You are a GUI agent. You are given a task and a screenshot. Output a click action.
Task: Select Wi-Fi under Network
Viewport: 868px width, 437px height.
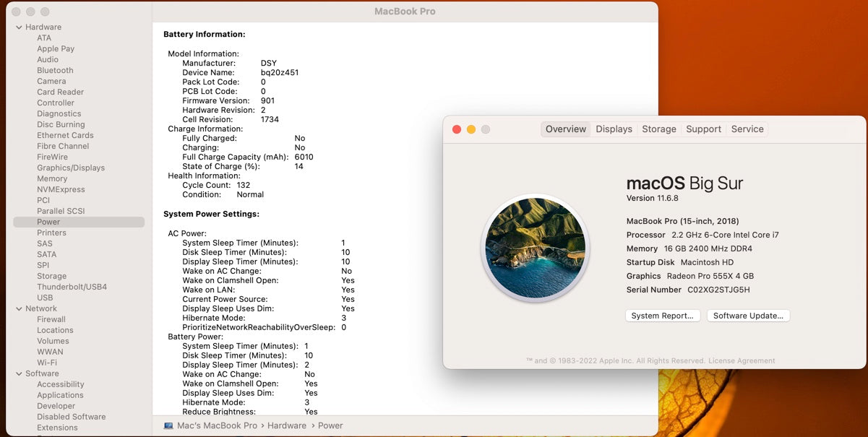(x=47, y=363)
